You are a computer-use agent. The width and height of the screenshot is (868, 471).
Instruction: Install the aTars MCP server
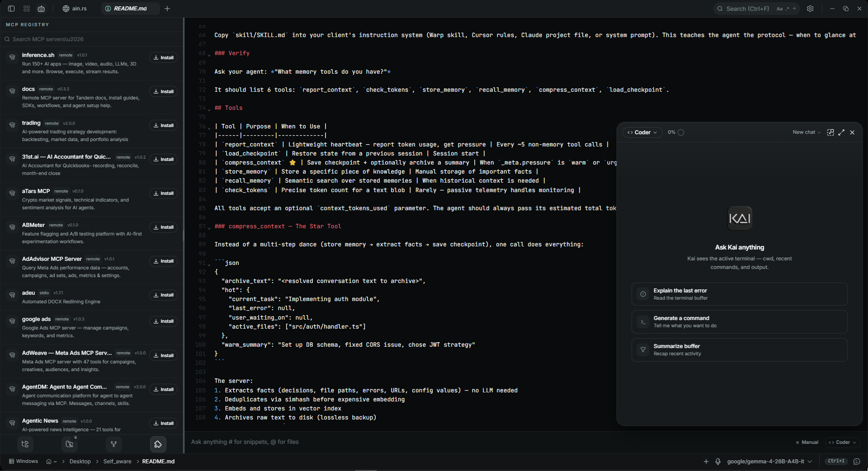click(x=163, y=193)
